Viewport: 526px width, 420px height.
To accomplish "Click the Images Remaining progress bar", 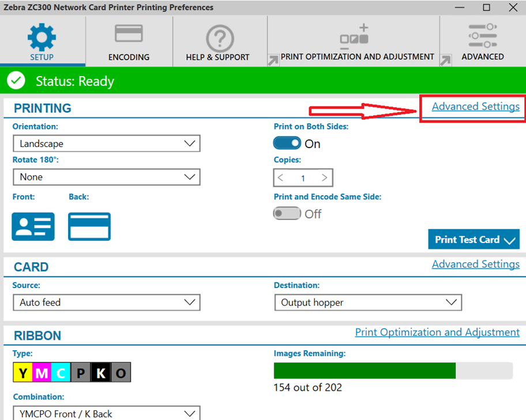I will pyautogui.click(x=393, y=370).
